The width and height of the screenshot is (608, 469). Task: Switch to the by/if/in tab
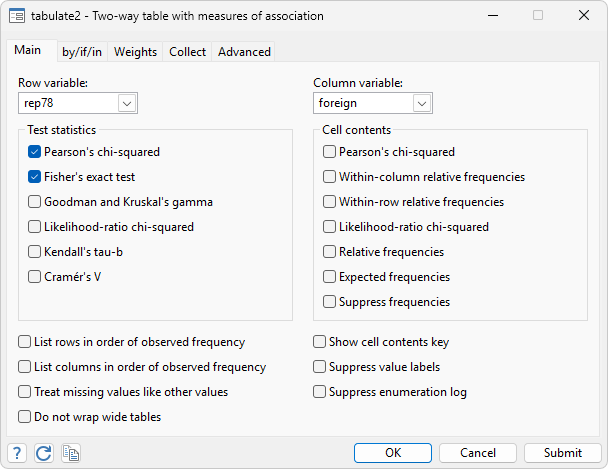(x=84, y=52)
